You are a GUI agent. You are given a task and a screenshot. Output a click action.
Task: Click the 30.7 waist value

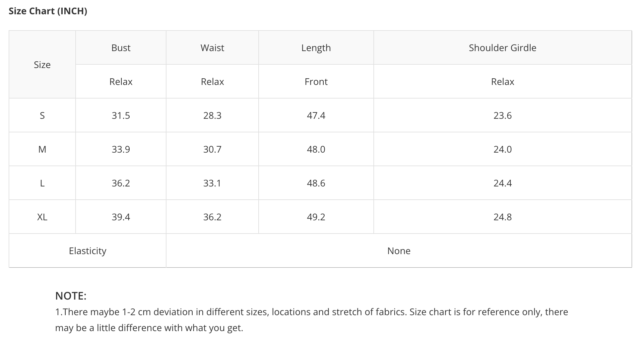pyautogui.click(x=212, y=149)
